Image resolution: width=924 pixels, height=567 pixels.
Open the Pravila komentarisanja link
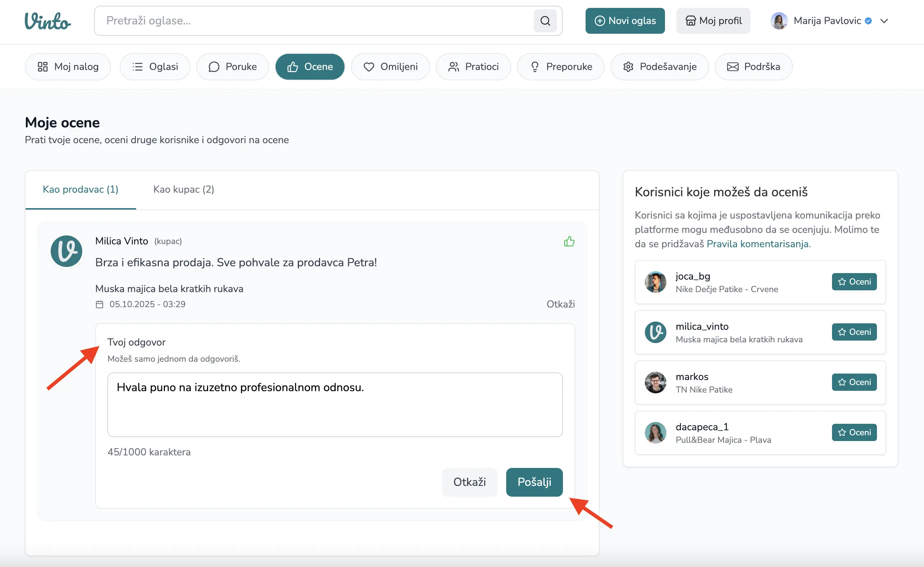758,244
